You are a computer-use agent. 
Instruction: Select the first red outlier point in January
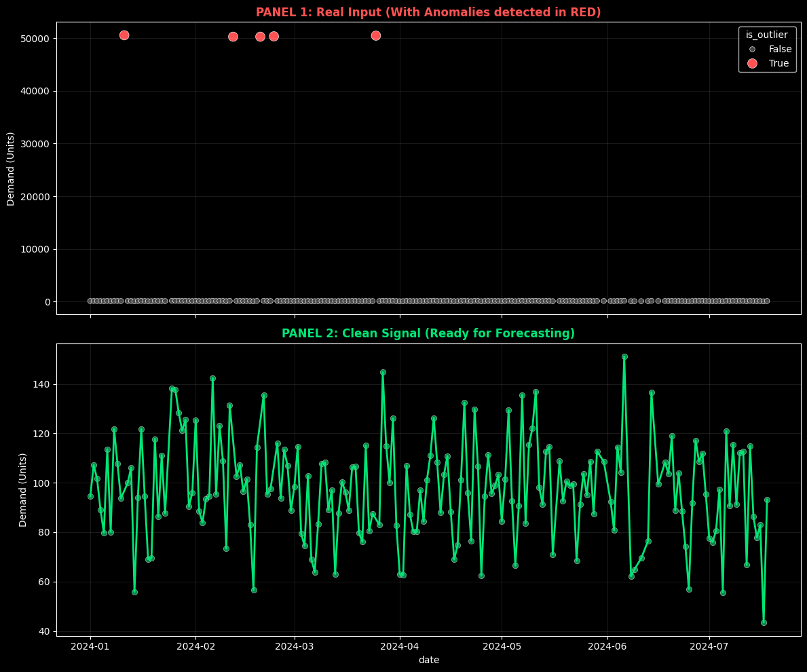pos(124,35)
